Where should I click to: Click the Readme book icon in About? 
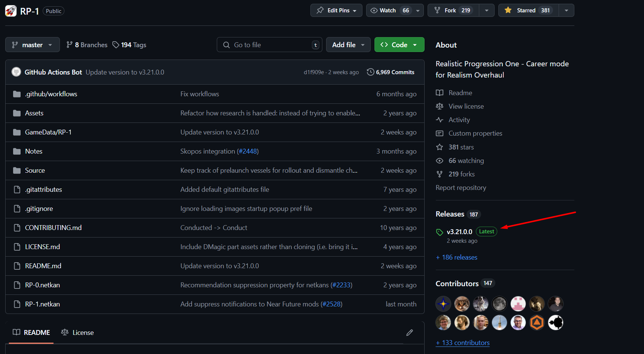(440, 93)
